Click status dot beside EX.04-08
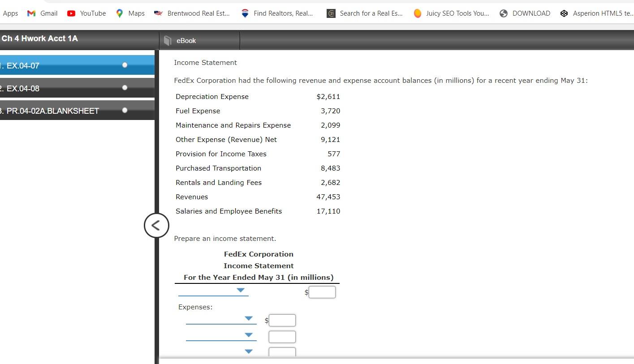Screen dimensions: 634x364 click(x=125, y=87)
